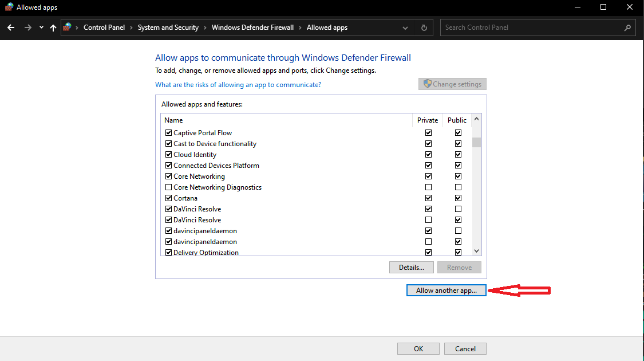Open System and Security breadcrumb
644x361 pixels.
[x=168, y=28]
